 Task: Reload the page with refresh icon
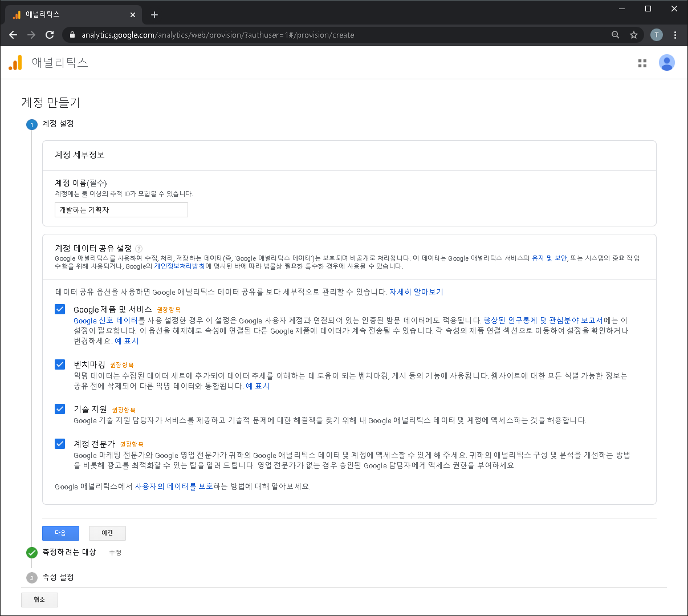coord(50,35)
